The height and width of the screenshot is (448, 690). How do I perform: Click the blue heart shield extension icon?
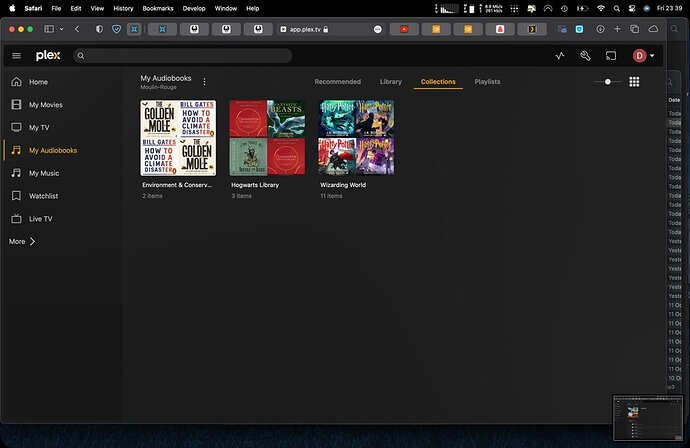pos(116,29)
